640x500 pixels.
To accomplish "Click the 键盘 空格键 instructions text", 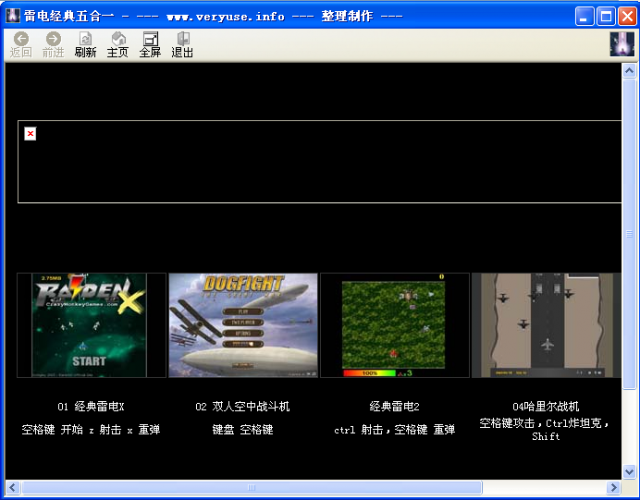I will pos(242,430).
